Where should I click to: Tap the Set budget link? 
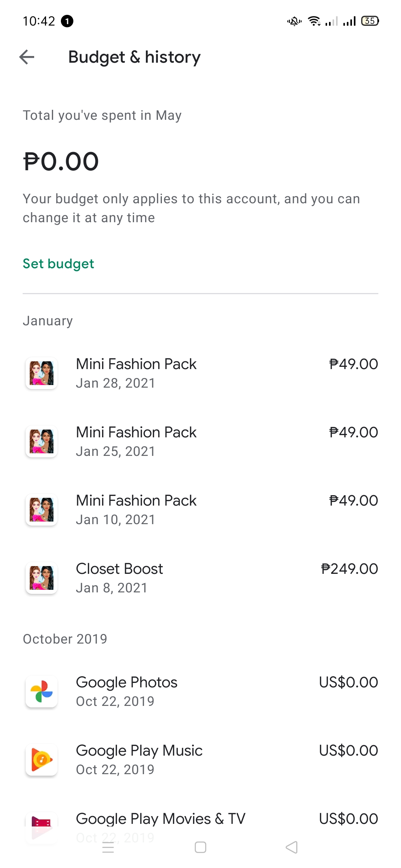(x=58, y=264)
